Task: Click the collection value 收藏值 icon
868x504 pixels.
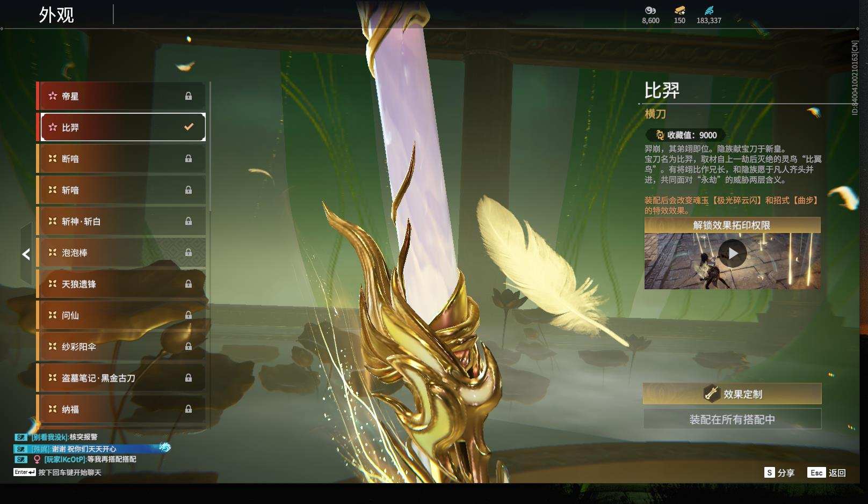Action: click(660, 135)
